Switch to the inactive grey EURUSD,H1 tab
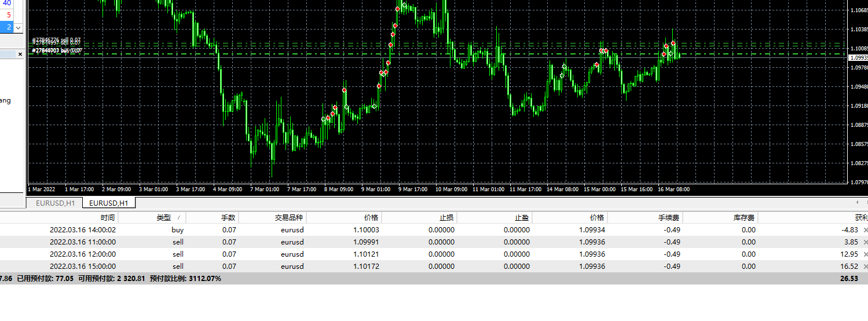Image resolution: width=868 pixels, height=321 pixels. point(55,203)
